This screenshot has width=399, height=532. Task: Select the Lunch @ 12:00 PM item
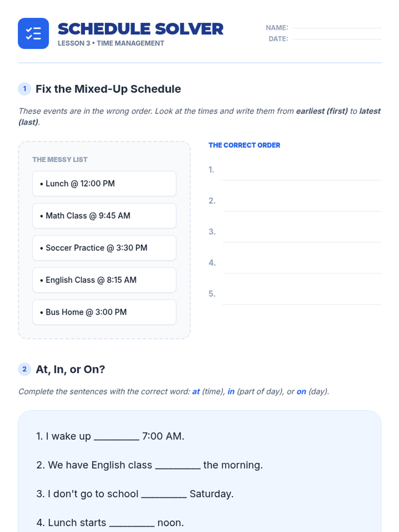coord(104,184)
